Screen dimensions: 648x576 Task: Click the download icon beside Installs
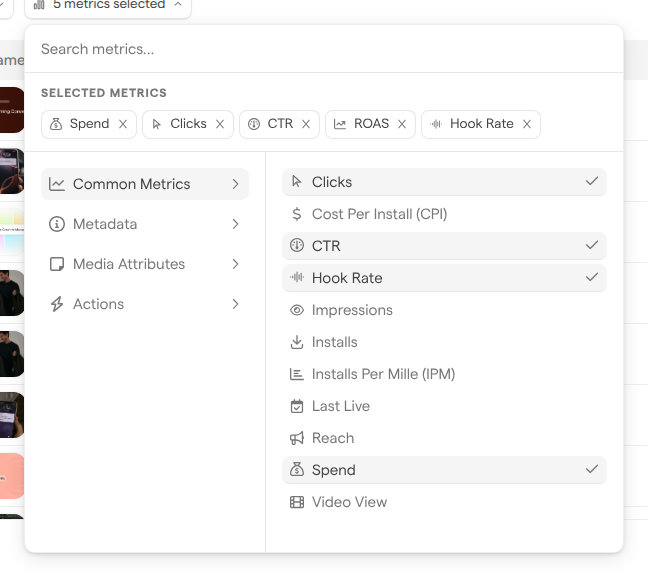pos(297,342)
